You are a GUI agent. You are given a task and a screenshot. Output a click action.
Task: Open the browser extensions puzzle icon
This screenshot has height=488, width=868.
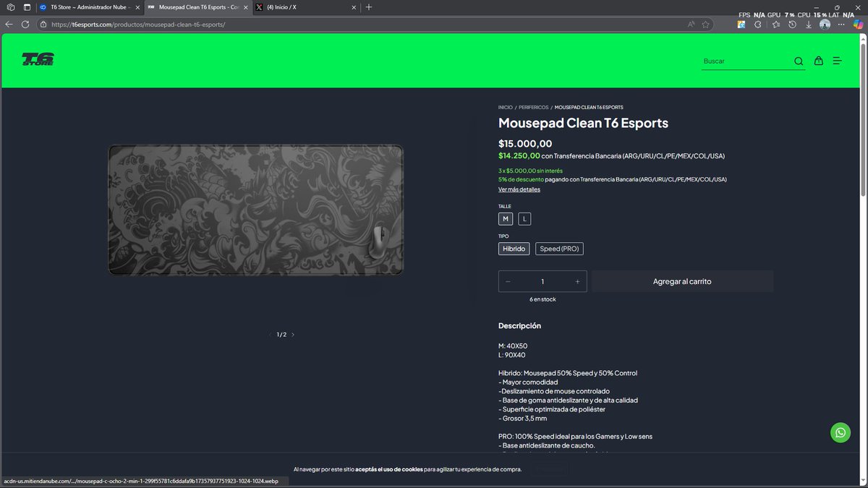(757, 24)
